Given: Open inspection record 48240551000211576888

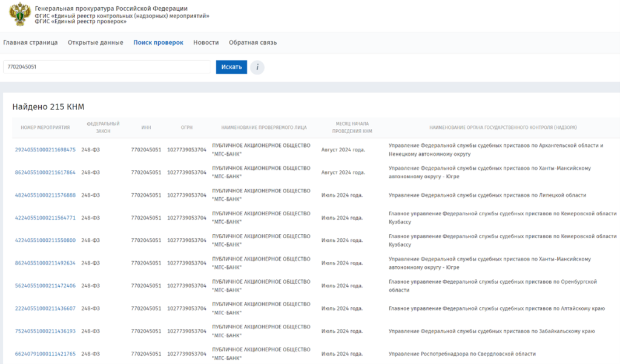Looking at the screenshot, I should pyautogui.click(x=45, y=195).
